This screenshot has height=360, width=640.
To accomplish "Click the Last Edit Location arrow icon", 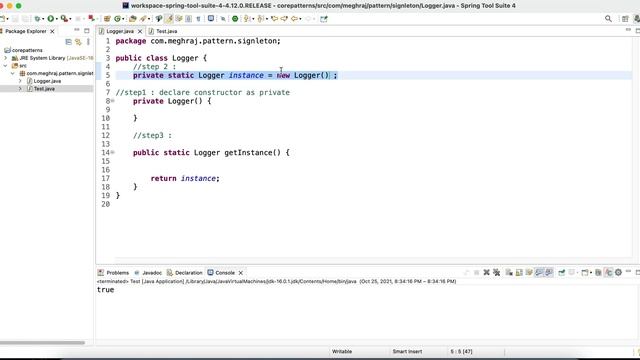I will (274, 19).
